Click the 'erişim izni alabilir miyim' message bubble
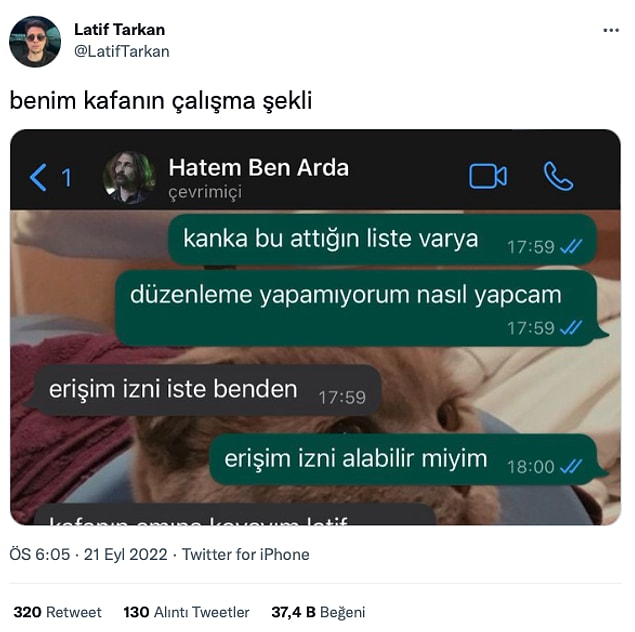Viewport: 635px width, 632px height. pyautogui.click(x=408, y=459)
